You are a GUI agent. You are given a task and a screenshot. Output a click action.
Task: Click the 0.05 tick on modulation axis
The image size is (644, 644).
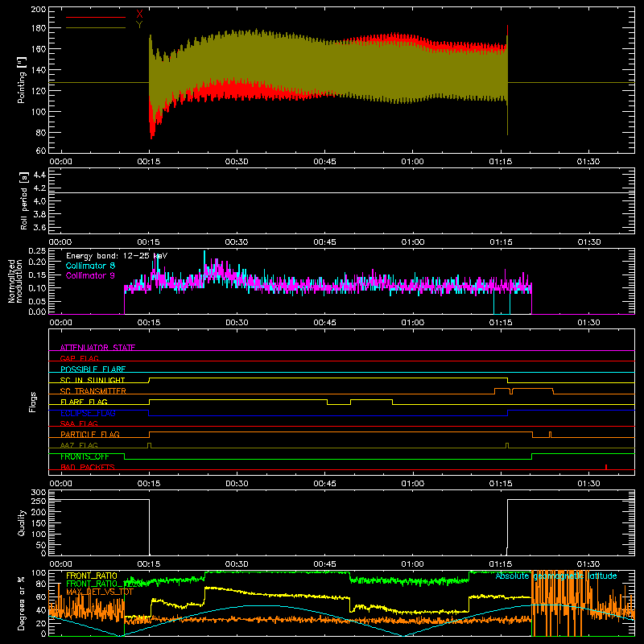(38, 301)
